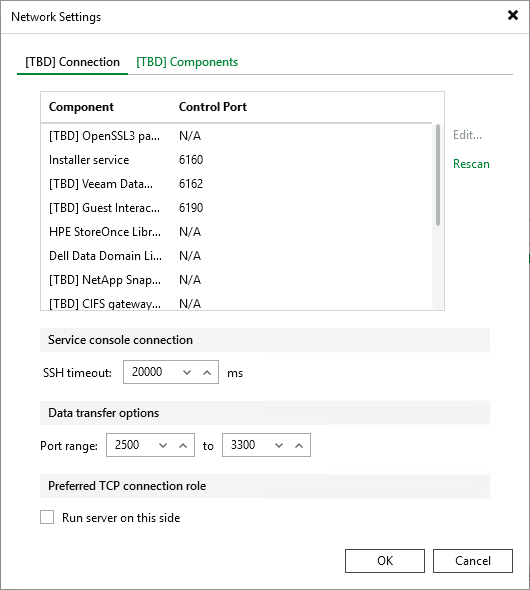Confirm settings with OK button
The width and height of the screenshot is (530, 590).
tap(385, 561)
